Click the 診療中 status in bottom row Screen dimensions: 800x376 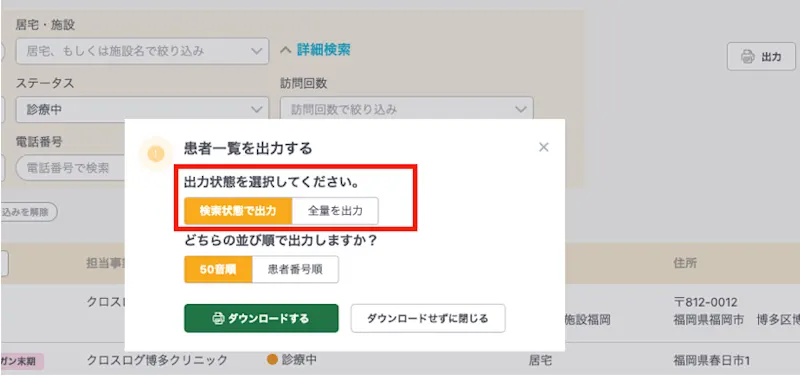pos(292,360)
